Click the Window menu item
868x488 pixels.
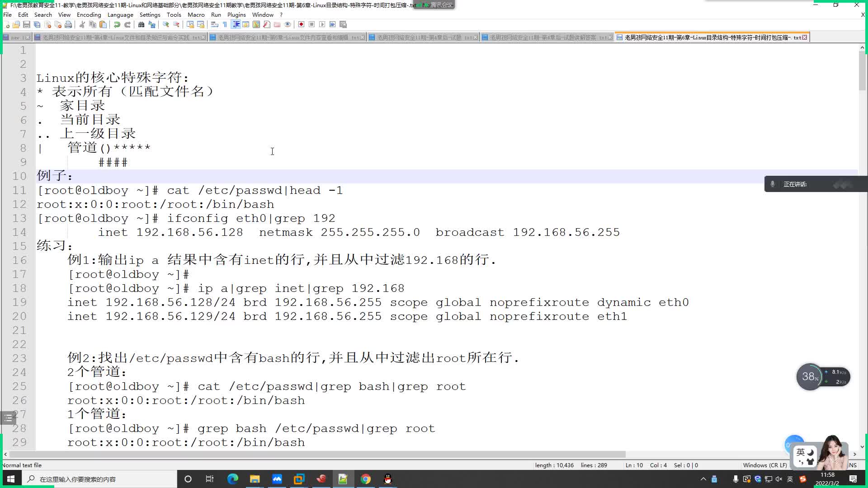pyautogui.click(x=263, y=14)
